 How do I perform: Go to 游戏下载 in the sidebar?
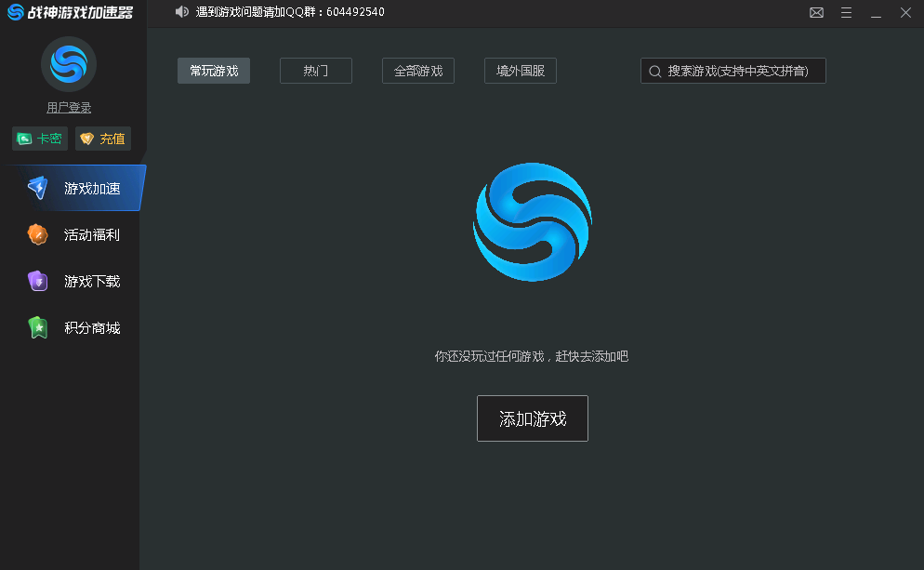pos(73,281)
